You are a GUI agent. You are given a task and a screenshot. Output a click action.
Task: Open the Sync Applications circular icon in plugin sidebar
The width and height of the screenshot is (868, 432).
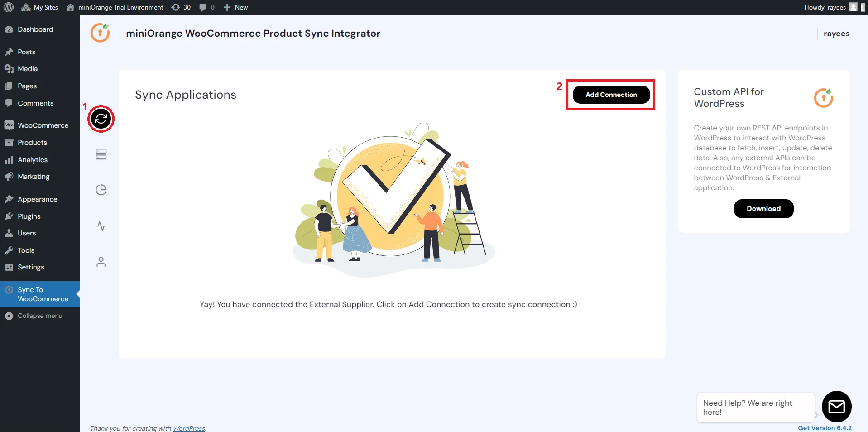(x=101, y=119)
